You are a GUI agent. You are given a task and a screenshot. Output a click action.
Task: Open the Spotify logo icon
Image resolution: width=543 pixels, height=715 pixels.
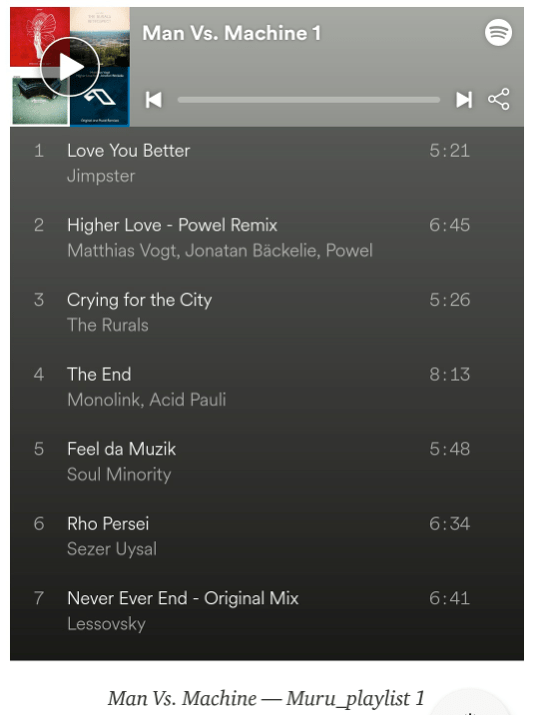tap(498, 33)
